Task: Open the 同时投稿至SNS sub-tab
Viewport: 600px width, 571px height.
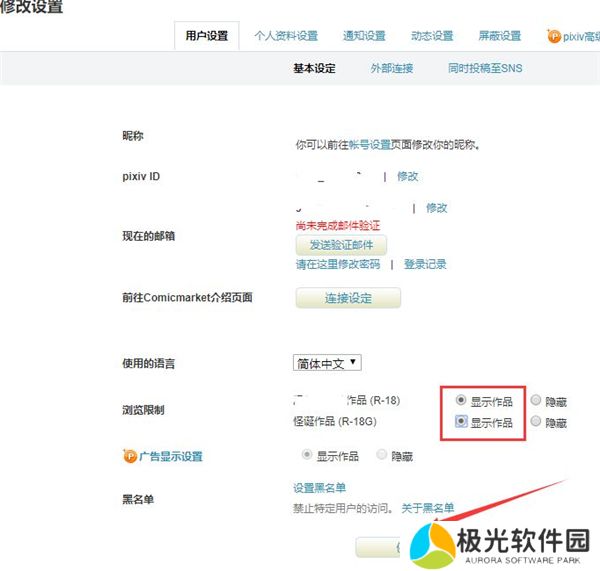Action: pos(484,69)
